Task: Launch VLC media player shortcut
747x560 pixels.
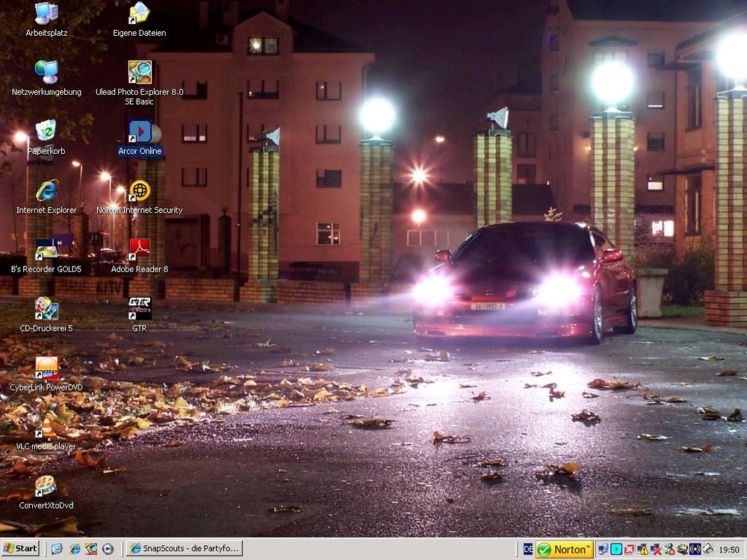Action: pyautogui.click(x=46, y=427)
